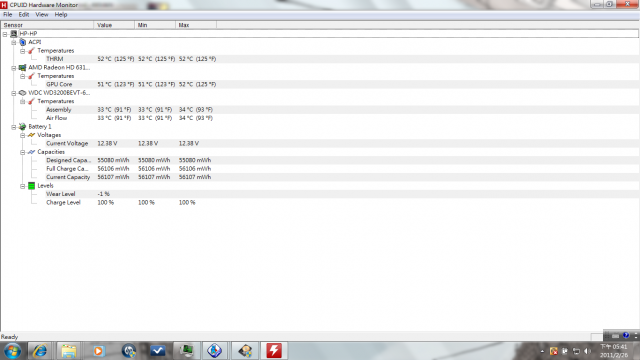Open the File menu
The height and width of the screenshot is (360, 640).
[8, 15]
